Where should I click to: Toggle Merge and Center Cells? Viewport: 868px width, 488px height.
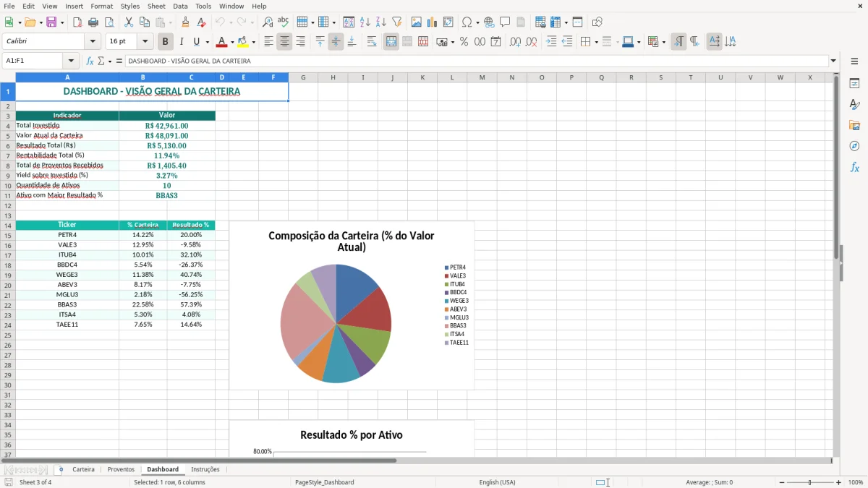tap(391, 42)
